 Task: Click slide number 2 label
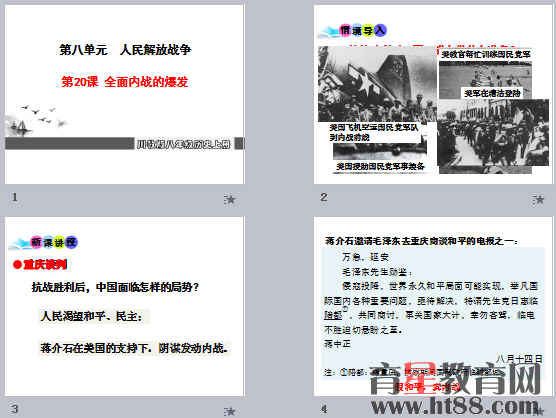click(323, 197)
